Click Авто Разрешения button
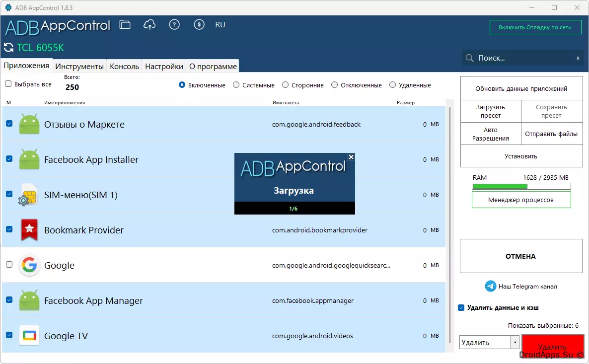 tap(491, 134)
